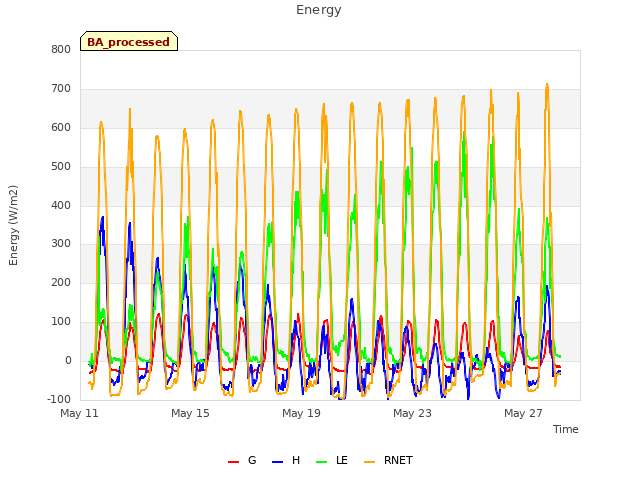Click the 200 y-axis tick label
The image size is (640, 480).
[x=61, y=282]
